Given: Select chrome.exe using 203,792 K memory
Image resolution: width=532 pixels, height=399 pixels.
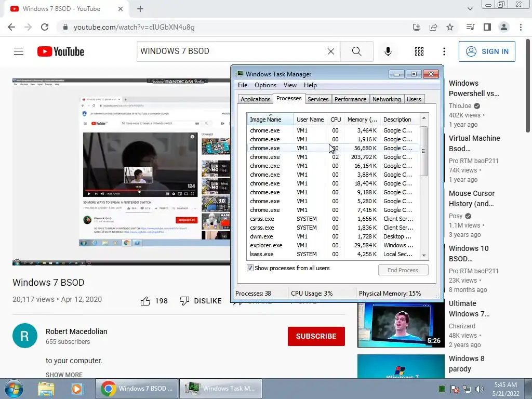Looking at the screenshot, I should coord(333,157).
